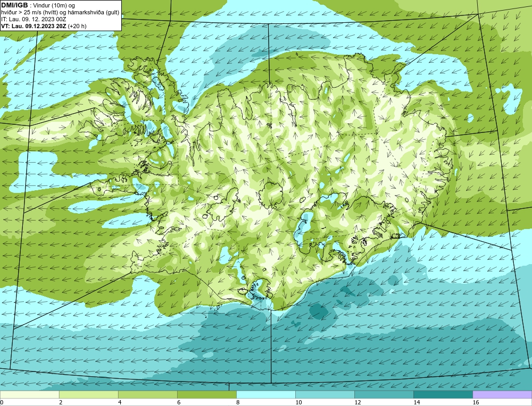
Task: Click the 'IT: Lau. 09. 12. 2023 00Z' line
Action: 33,19
